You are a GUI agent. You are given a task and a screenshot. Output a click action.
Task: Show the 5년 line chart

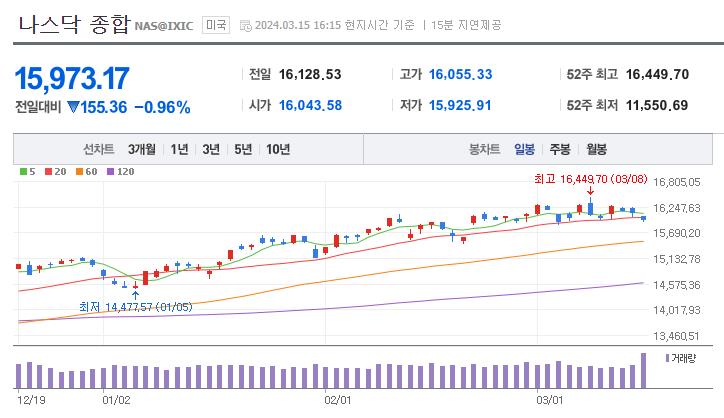243,149
